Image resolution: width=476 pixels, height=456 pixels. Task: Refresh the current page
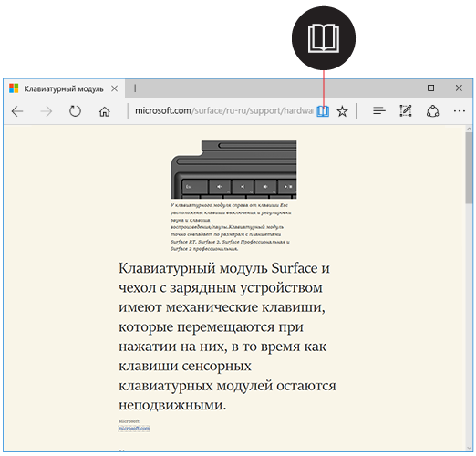pyautogui.click(x=75, y=111)
